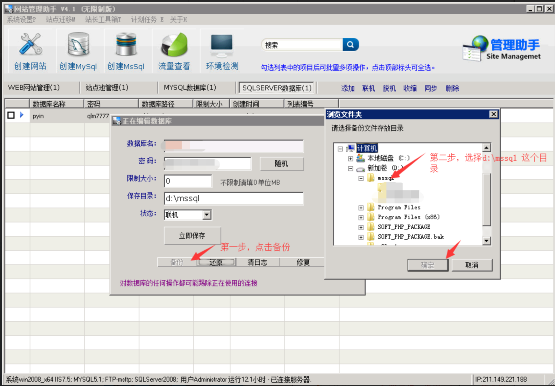Image resolution: width=555 pixels, height=386 pixels.
Task: Click 确定 in the browse folder dialog
Action: (428, 265)
